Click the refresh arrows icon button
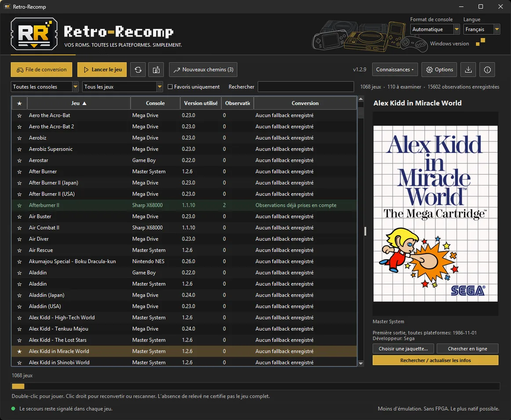Image resolution: width=511 pixels, height=420 pixels. click(x=138, y=70)
